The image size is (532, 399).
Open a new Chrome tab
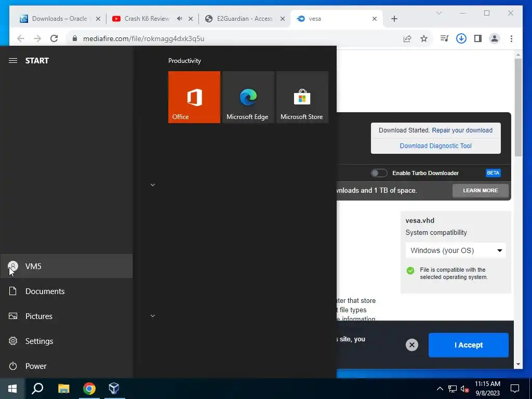coord(394,19)
